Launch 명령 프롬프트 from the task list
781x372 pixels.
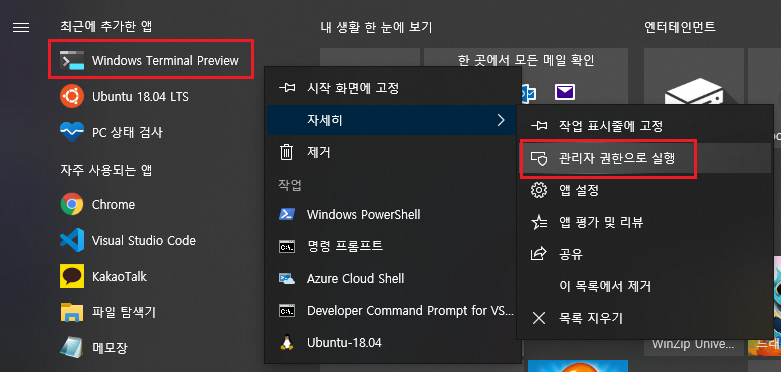pos(391,247)
